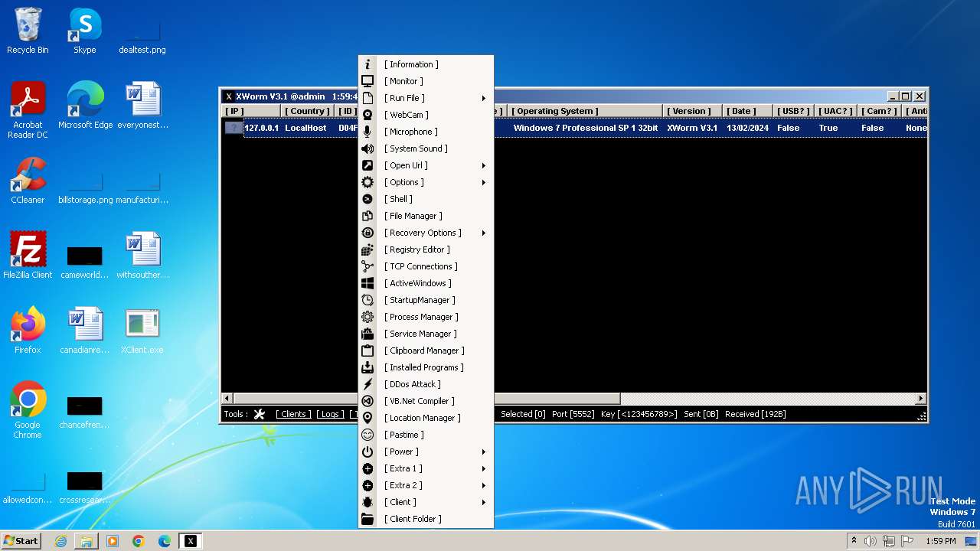This screenshot has width=980, height=551.
Task: Open the Client Folder menu entry
Action: click(x=426, y=519)
